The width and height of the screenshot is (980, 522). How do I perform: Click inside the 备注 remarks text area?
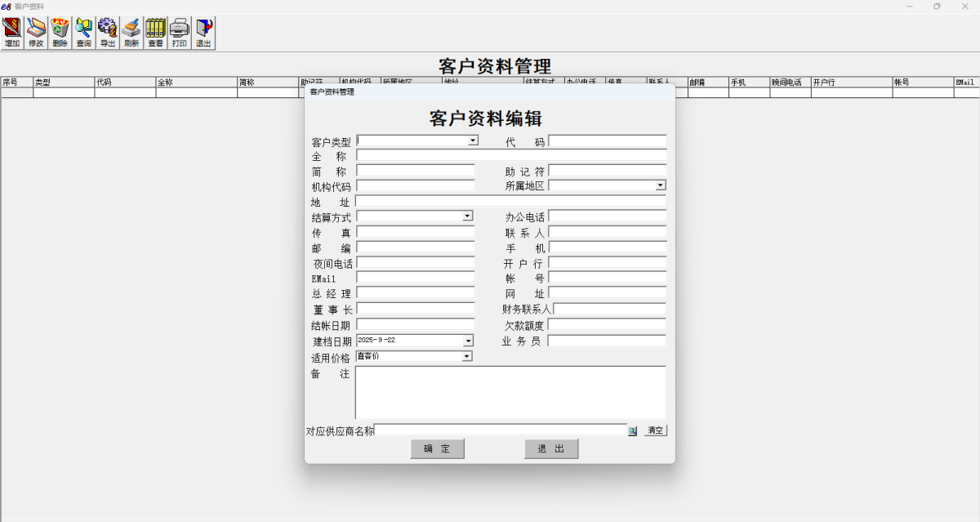[x=510, y=392]
